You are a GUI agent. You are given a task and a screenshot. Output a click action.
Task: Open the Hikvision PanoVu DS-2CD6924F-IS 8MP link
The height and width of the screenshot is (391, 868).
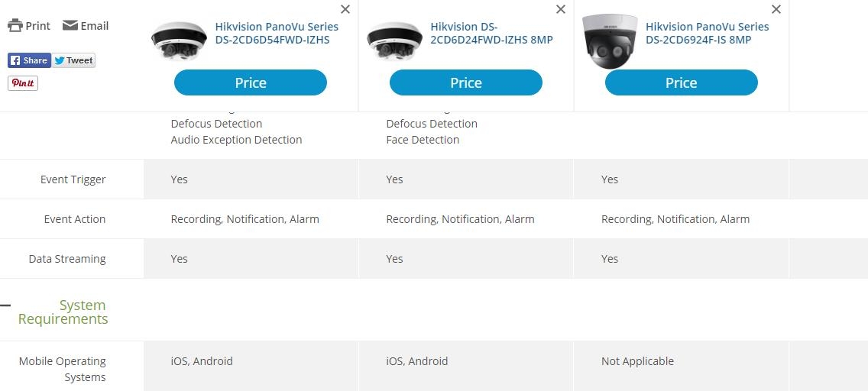[x=707, y=33]
